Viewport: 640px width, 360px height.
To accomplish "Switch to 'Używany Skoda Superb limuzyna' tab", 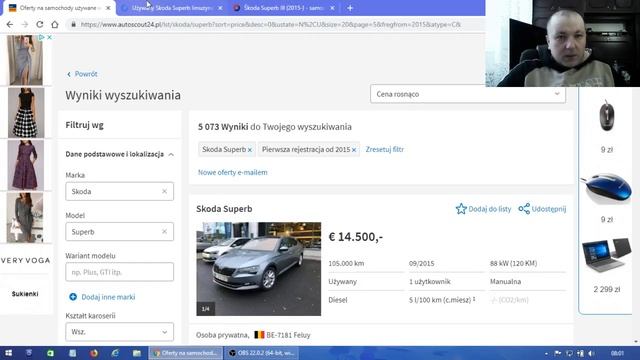I will click(x=172, y=8).
